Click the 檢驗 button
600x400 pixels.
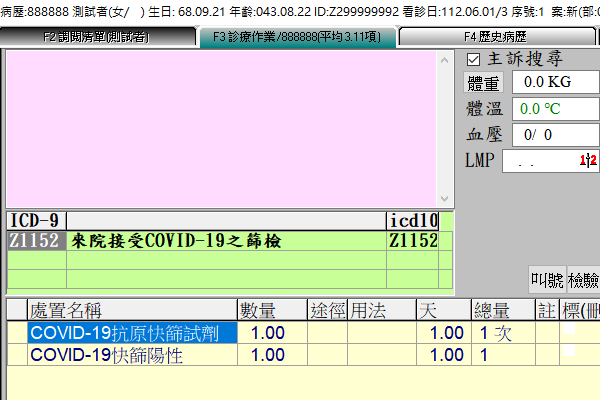583,279
